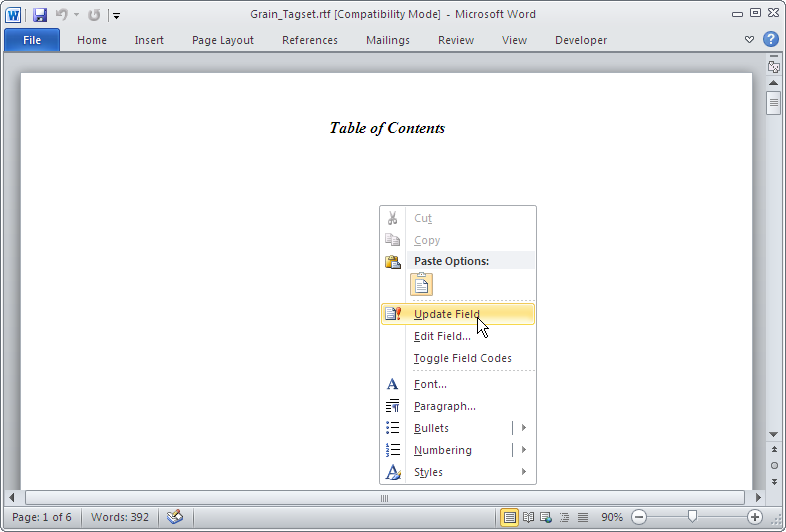Switch to the Insert ribbon tab
Image resolution: width=786 pixels, height=532 pixels.
[x=149, y=40]
